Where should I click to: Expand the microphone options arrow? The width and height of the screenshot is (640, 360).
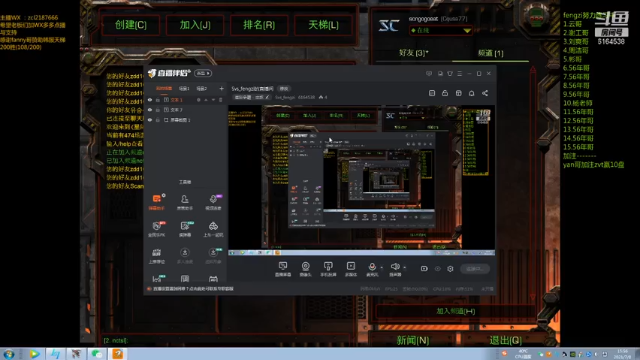pos(382,268)
